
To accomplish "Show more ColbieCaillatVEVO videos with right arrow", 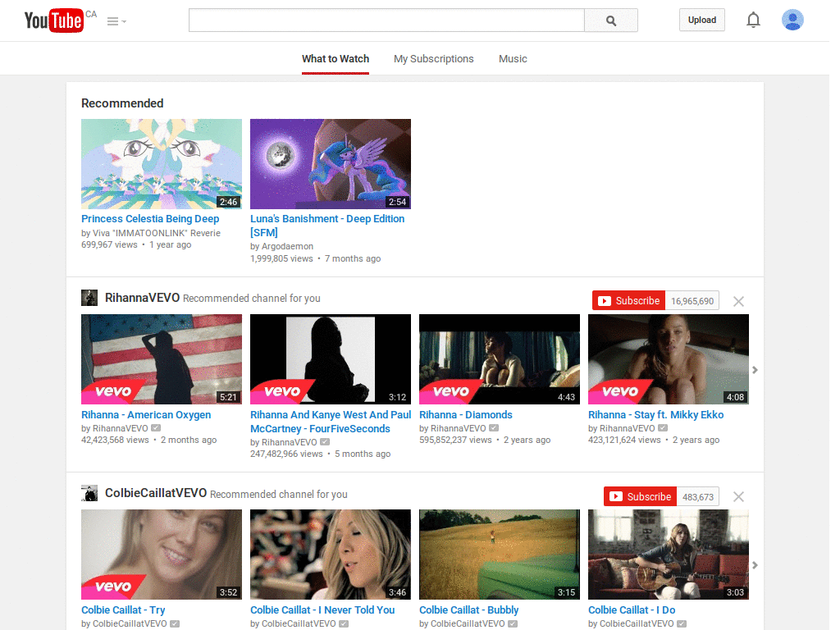I will 755,565.
